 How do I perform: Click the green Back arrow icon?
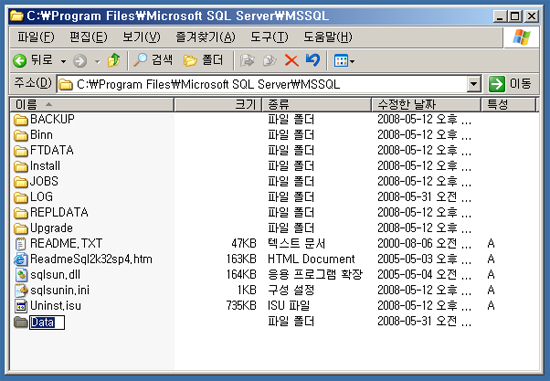click(x=20, y=61)
